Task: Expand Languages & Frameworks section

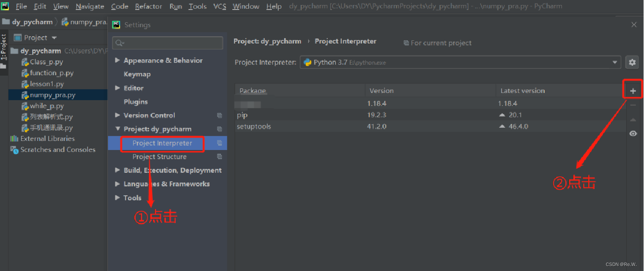Action: pos(118,184)
